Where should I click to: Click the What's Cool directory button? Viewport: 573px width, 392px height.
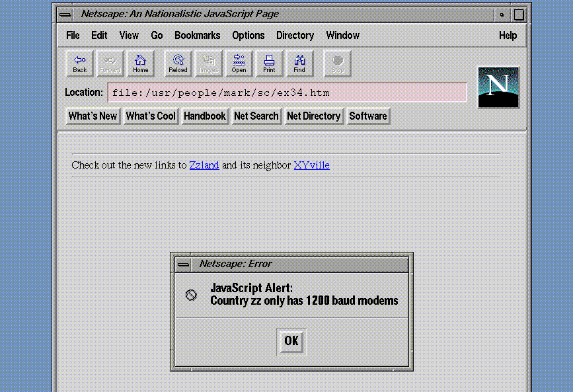[x=151, y=116]
